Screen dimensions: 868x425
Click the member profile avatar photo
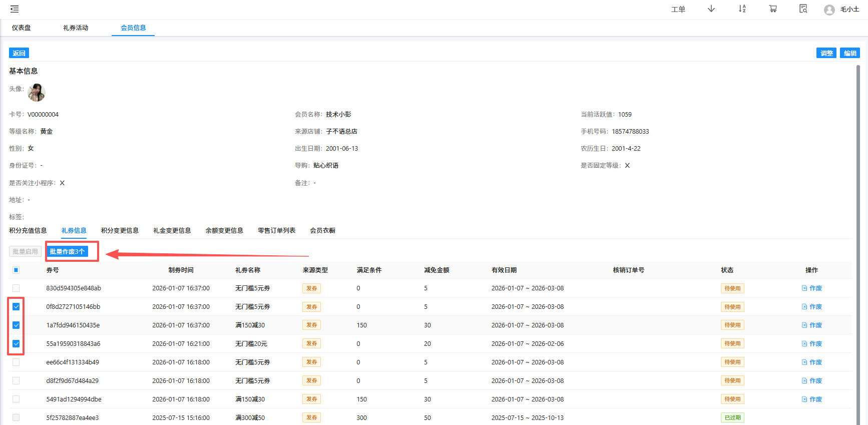coord(37,93)
